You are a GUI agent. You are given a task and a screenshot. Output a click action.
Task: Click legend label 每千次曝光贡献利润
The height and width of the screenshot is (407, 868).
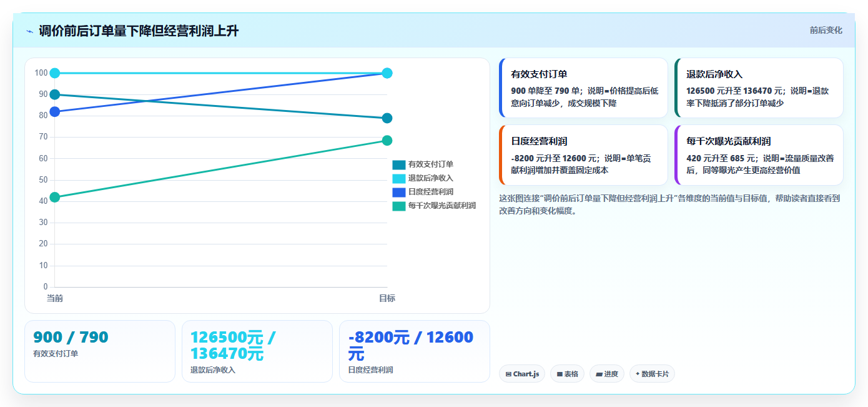coord(442,206)
